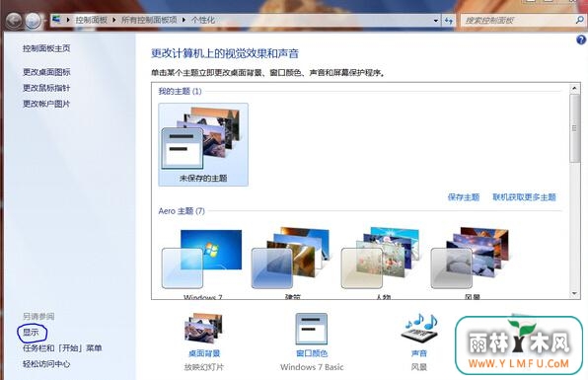Image resolution: width=588 pixels, height=380 pixels.
Task: Select the 个性化 breadcrumb
Action: click(x=203, y=20)
